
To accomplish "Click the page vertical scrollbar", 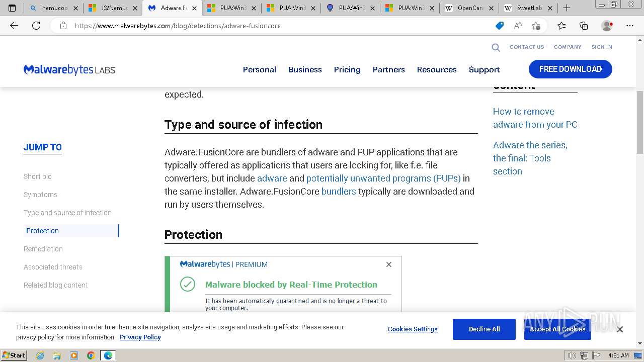I will (640, 122).
